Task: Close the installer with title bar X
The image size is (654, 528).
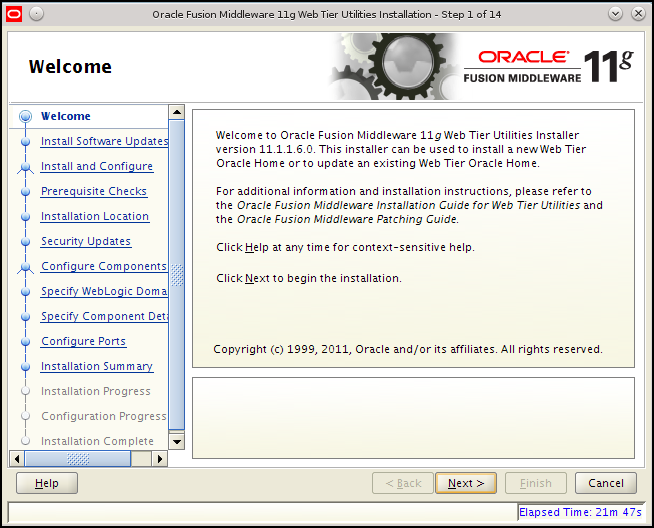Action: pyautogui.click(x=638, y=14)
